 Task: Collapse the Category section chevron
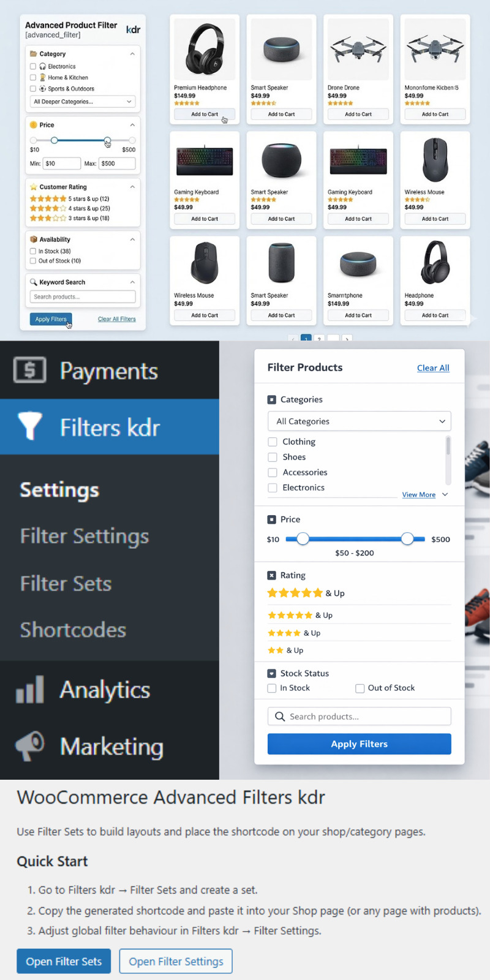132,54
